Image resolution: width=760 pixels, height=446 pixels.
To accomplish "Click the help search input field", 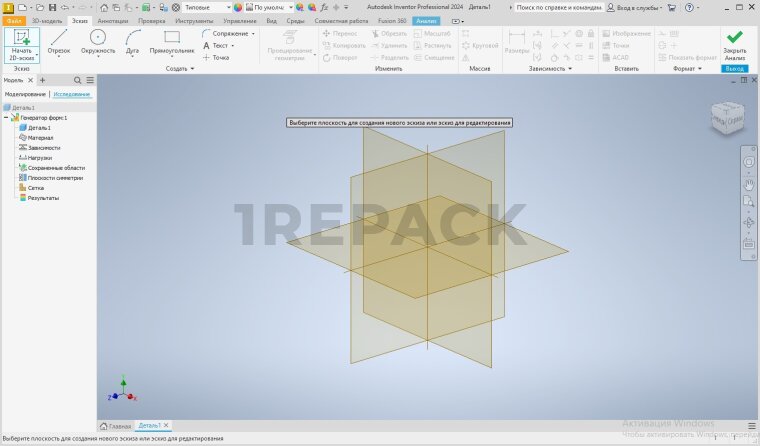I will [558, 7].
